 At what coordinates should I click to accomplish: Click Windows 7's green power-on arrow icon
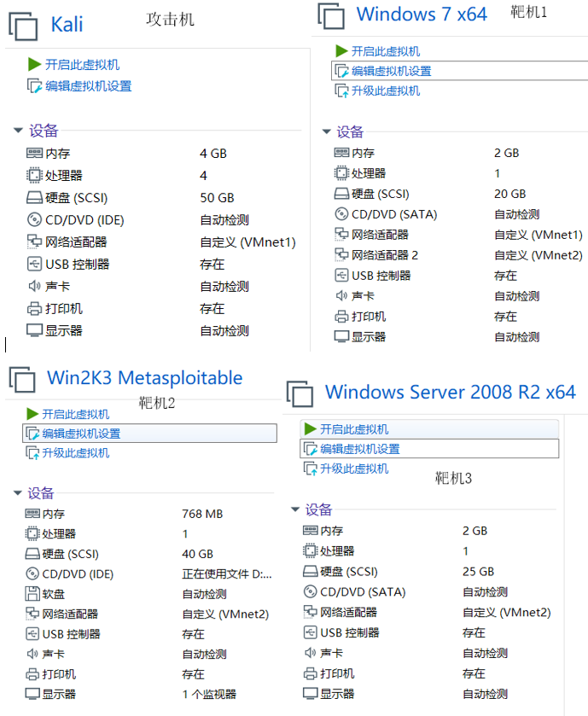tap(341, 50)
